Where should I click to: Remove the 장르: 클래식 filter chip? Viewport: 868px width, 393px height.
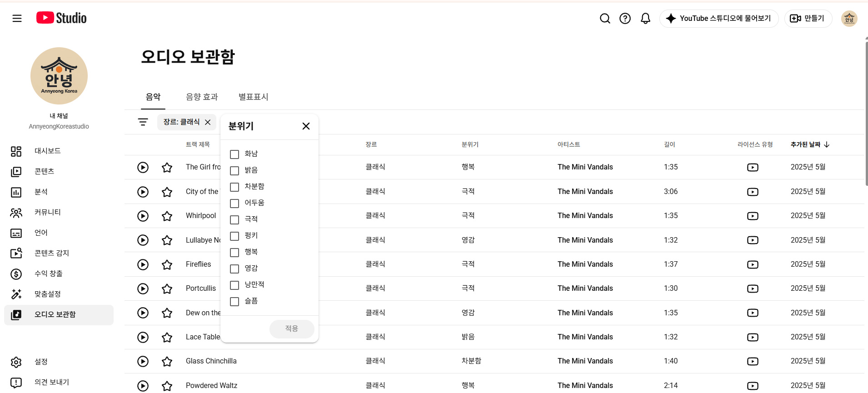[208, 122]
